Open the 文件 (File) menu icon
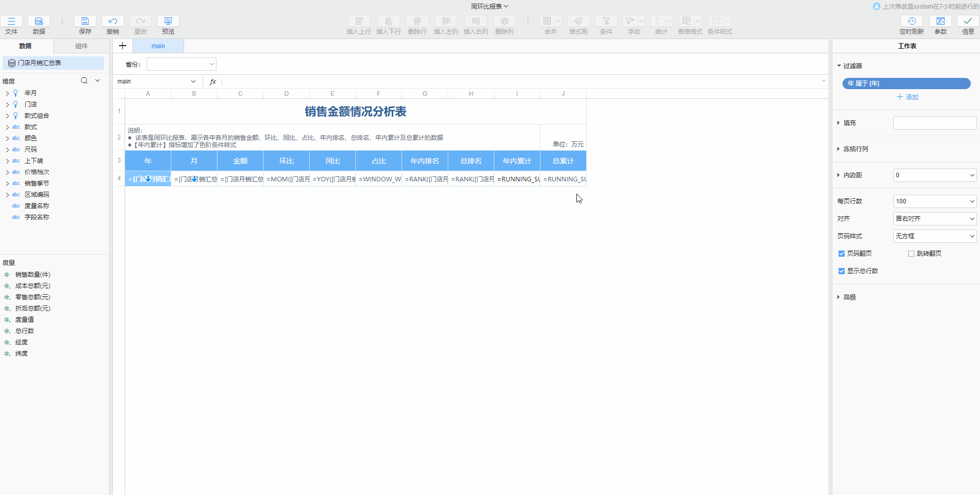This screenshot has height=495, width=980. point(11,21)
